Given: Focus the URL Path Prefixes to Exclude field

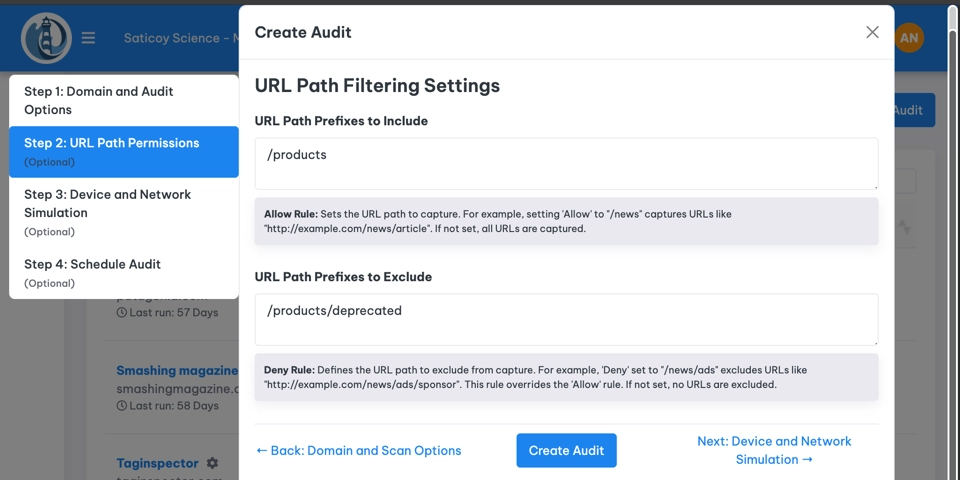Looking at the screenshot, I should [566, 319].
